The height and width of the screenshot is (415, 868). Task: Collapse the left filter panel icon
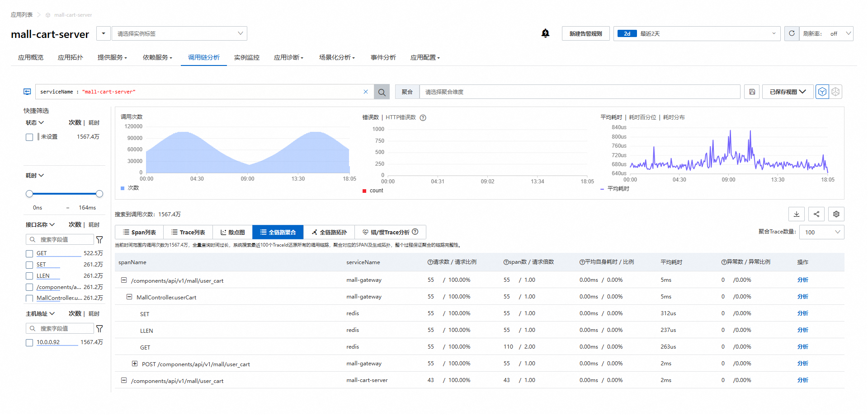27,92
